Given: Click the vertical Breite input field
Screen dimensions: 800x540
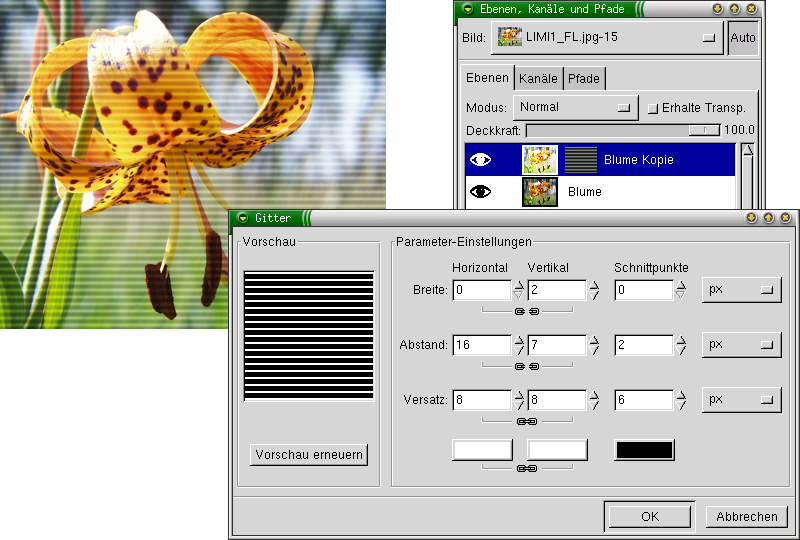Looking at the screenshot, I should pos(557,290).
